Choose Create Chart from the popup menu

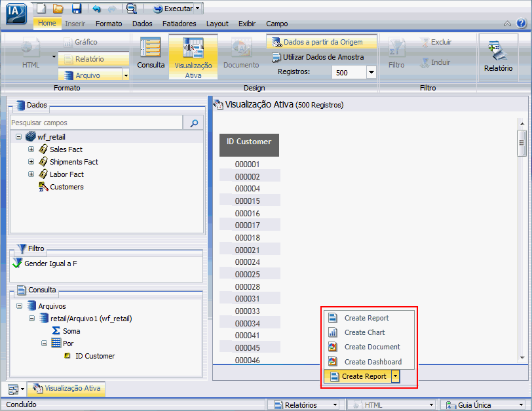369,332
